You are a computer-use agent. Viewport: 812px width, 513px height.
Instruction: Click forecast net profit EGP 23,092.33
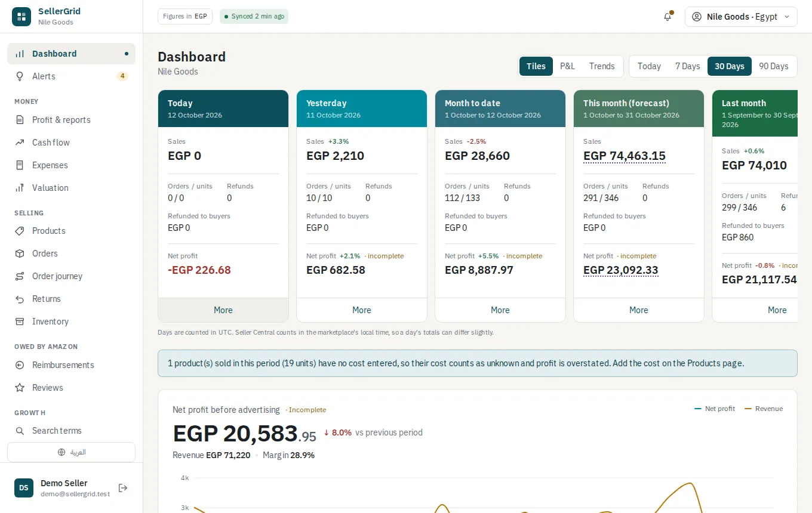(x=621, y=270)
